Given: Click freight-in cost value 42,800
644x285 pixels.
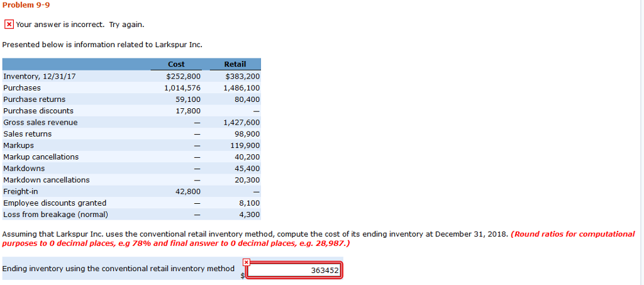Looking at the screenshot, I should pos(189,191).
